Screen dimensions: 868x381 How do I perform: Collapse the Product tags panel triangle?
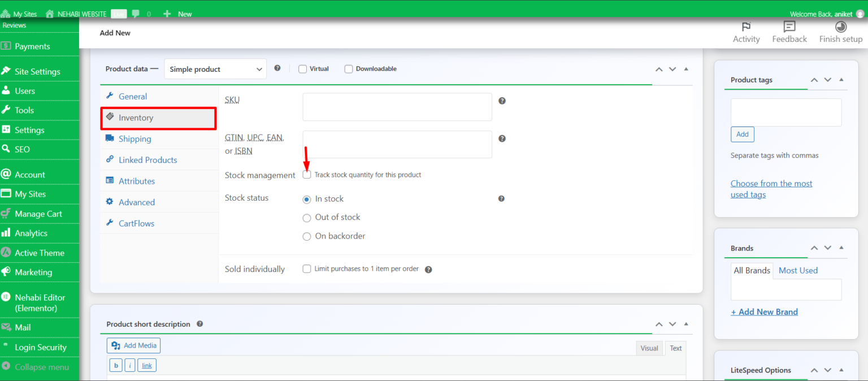click(x=841, y=80)
